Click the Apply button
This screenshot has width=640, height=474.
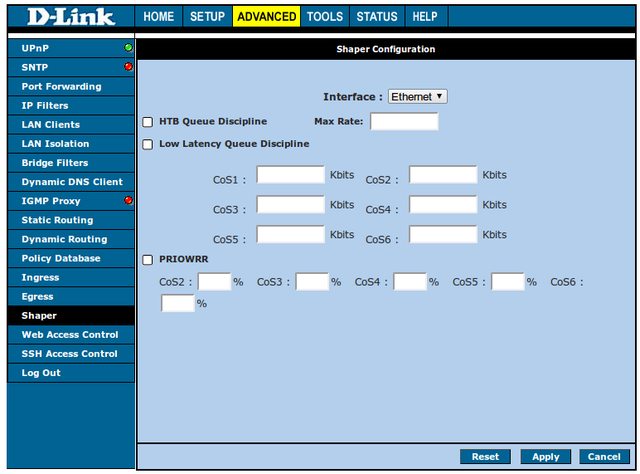[546, 456]
